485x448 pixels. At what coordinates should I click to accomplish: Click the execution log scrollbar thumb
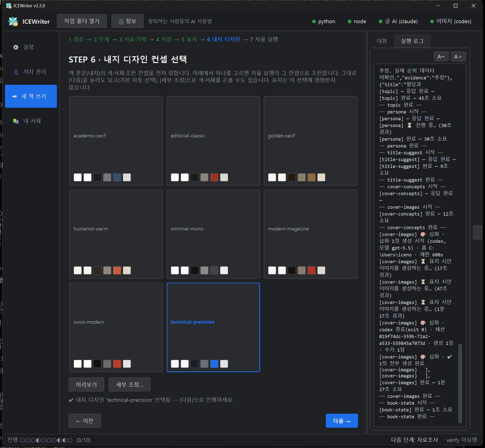(460, 383)
